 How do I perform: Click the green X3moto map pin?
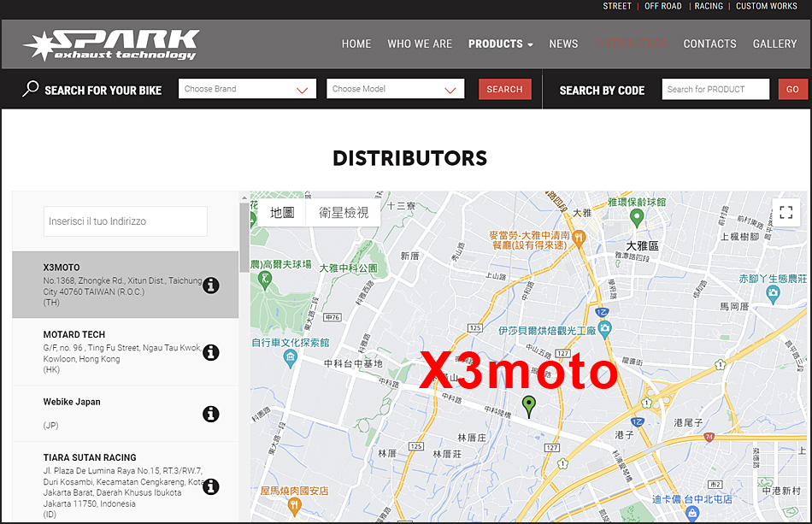529,406
